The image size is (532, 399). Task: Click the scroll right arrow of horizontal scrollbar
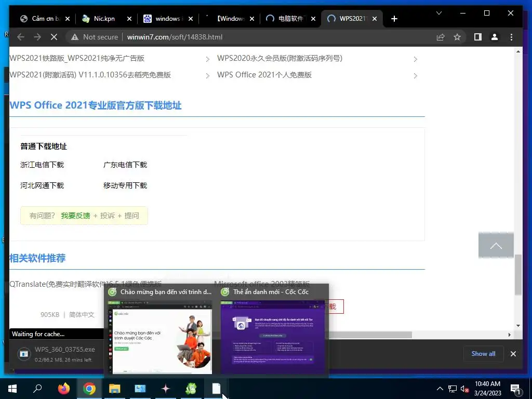point(509,335)
